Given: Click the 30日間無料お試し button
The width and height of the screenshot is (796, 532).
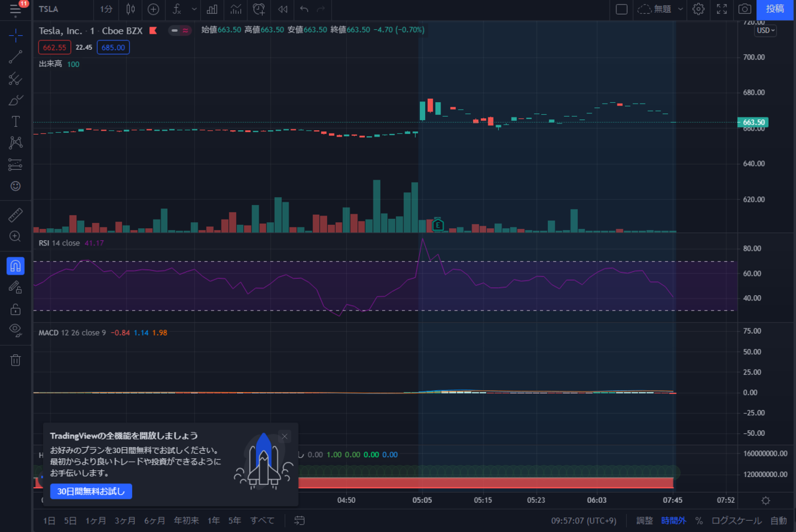Looking at the screenshot, I should click(92, 492).
